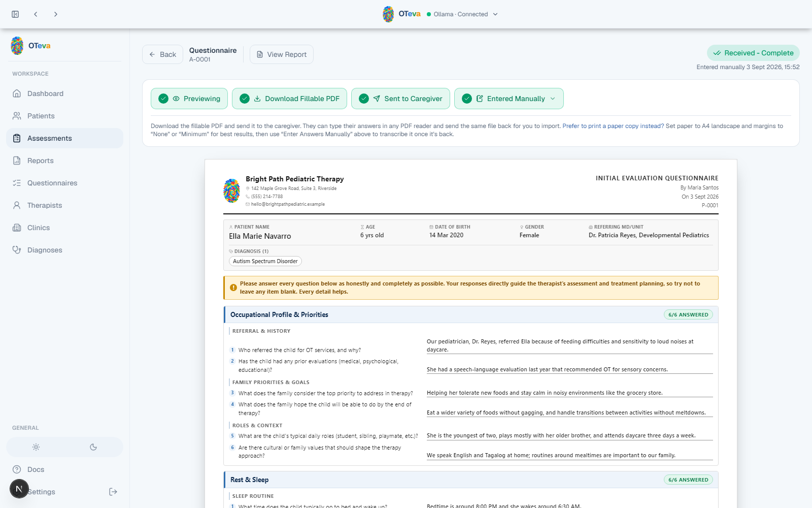
Task: Click the round N avatar badge
Action: tap(19, 489)
